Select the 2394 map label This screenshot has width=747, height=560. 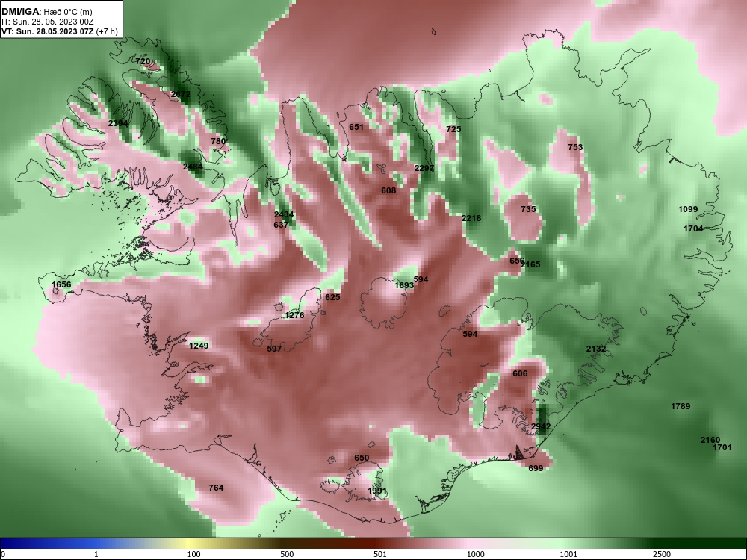point(118,123)
